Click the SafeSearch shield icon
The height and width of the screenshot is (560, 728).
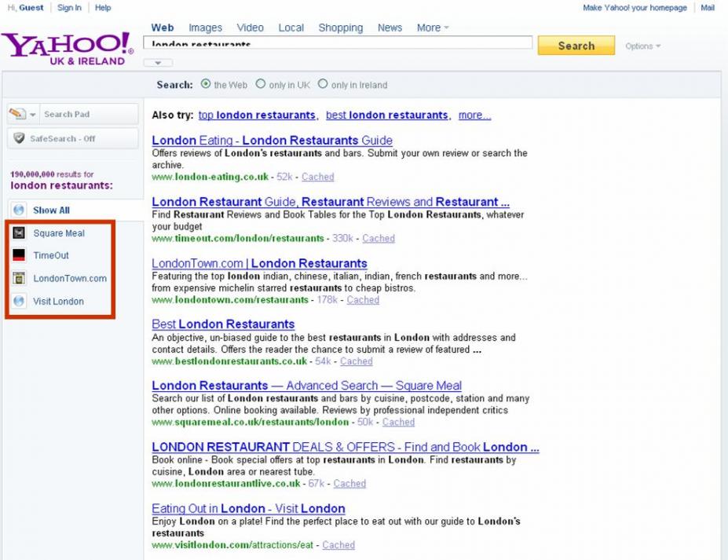click(19, 138)
